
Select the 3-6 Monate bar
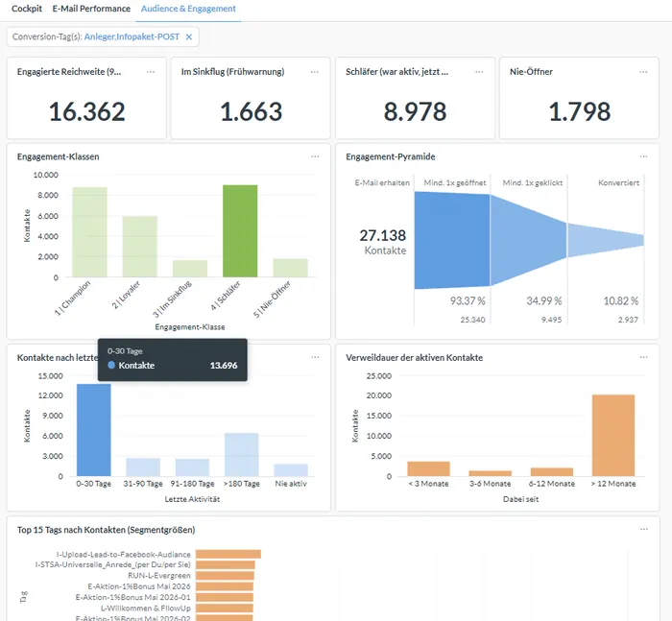coord(490,473)
